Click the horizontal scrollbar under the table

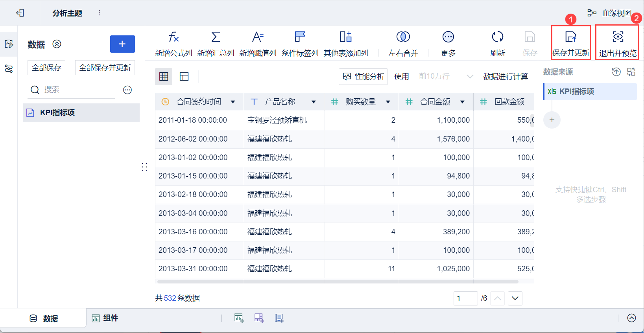pyautogui.click(x=338, y=281)
